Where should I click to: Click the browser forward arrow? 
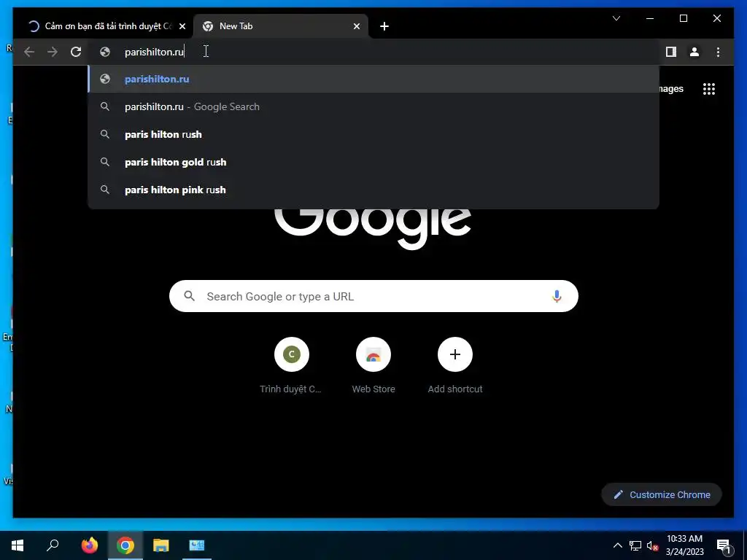[x=53, y=52]
